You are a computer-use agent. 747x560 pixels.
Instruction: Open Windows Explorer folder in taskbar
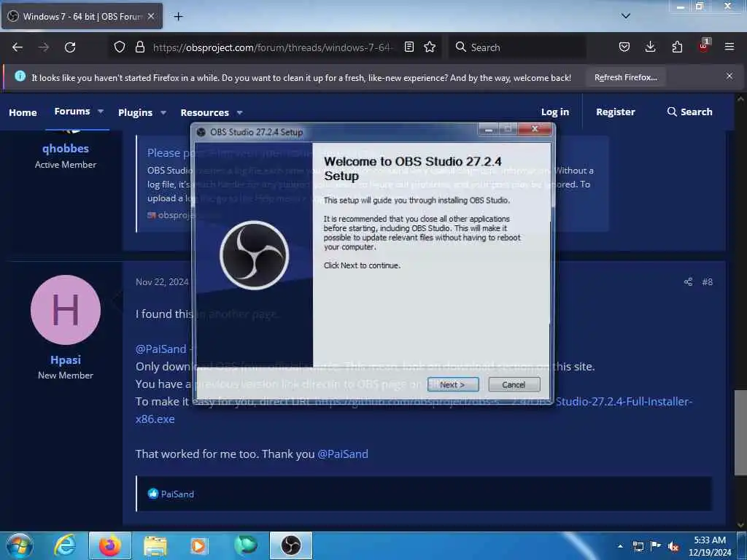155,546
